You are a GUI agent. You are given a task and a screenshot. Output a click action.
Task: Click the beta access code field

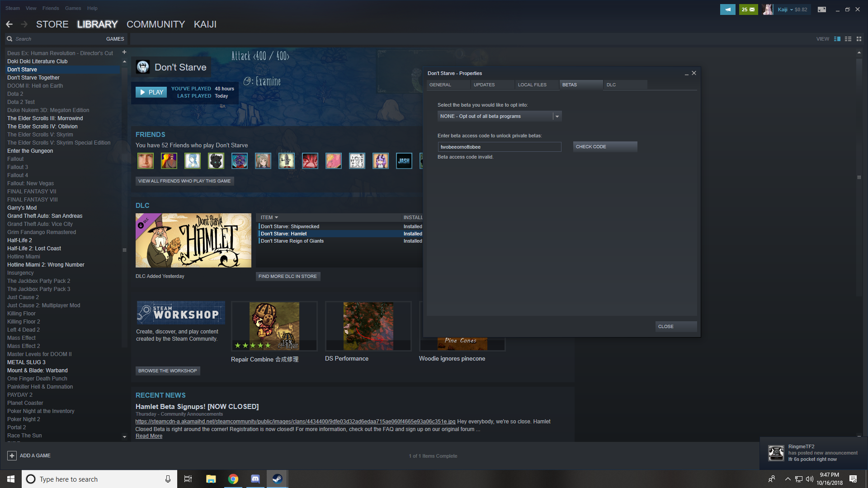tap(499, 147)
